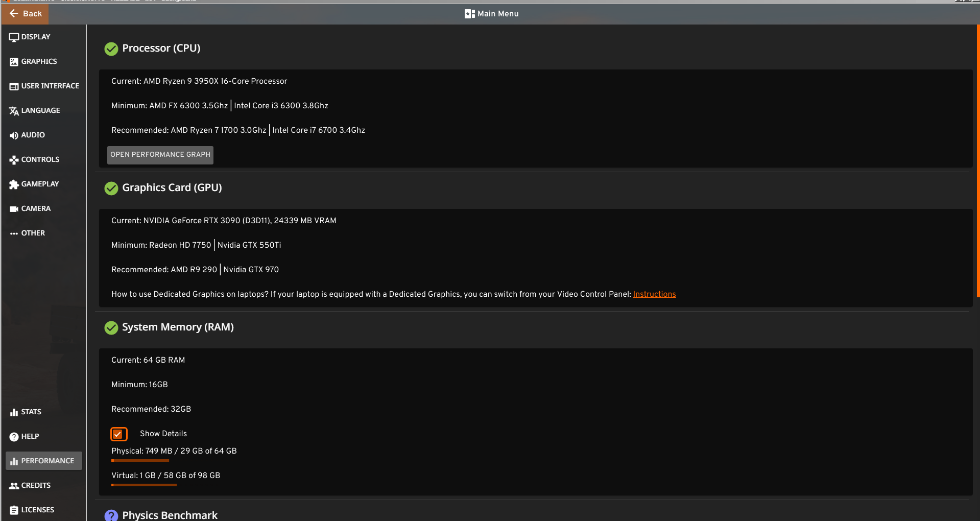Click the green check beside Graphics Card (GPU)
Screen dimensions: 980x521
111,188
